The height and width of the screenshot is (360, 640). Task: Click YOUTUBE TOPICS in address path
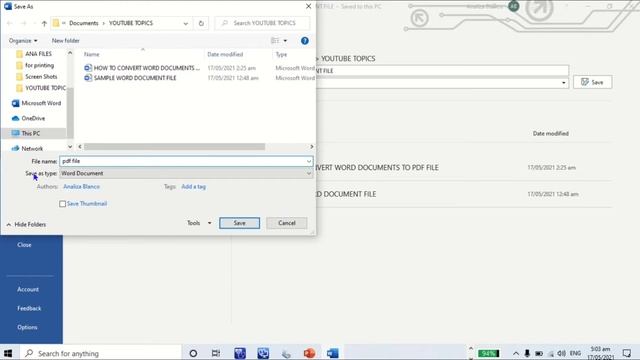(x=131, y=23)
